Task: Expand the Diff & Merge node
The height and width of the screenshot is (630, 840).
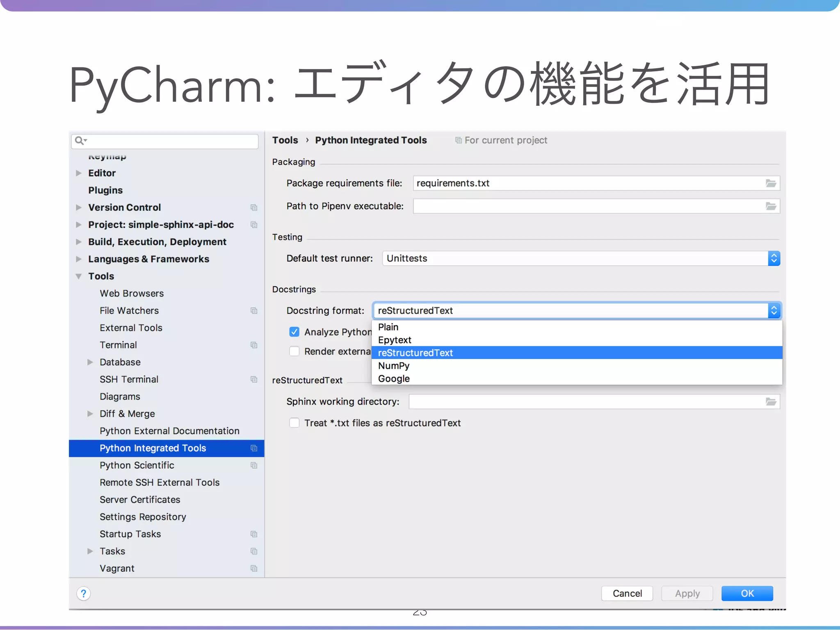Action: tap(90, 414)
